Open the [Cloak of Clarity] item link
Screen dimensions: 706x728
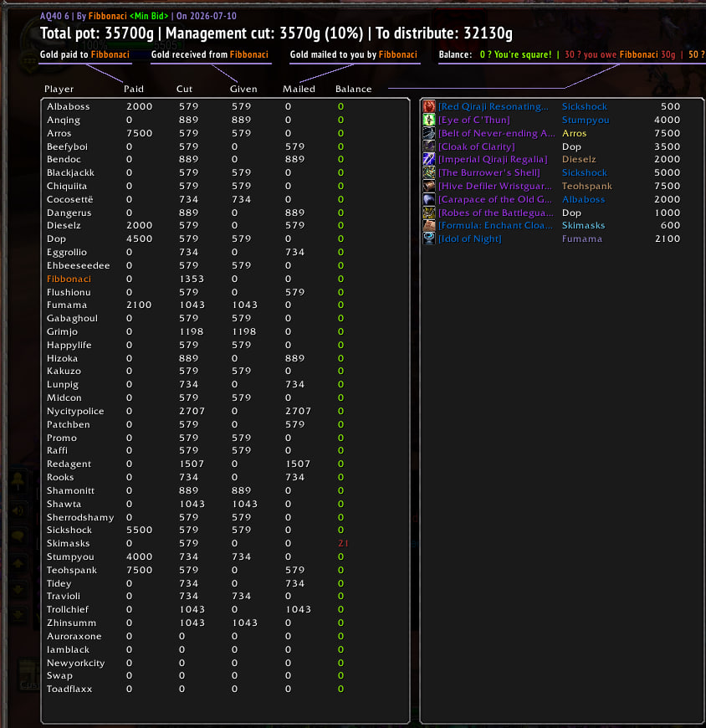pyautogui.click(x=477, y=146)
